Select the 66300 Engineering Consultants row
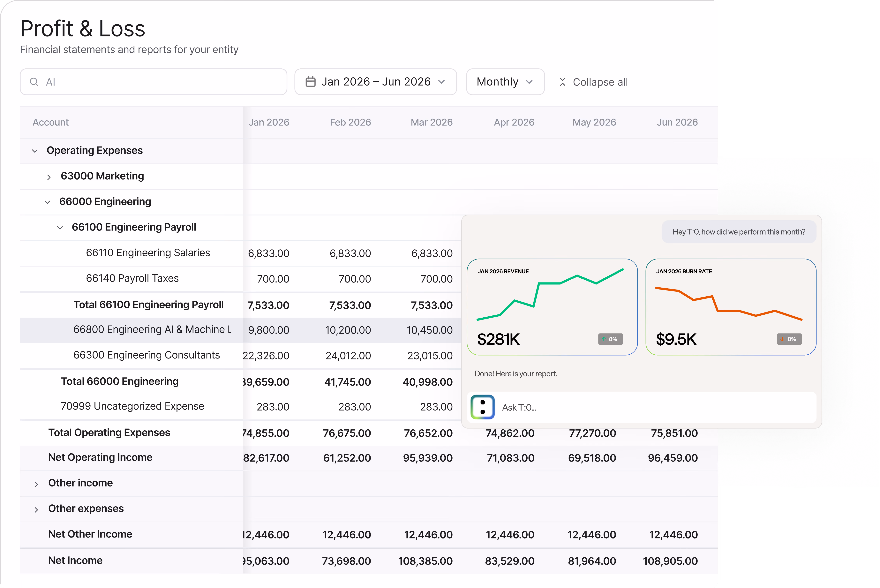 click(240, 356)
